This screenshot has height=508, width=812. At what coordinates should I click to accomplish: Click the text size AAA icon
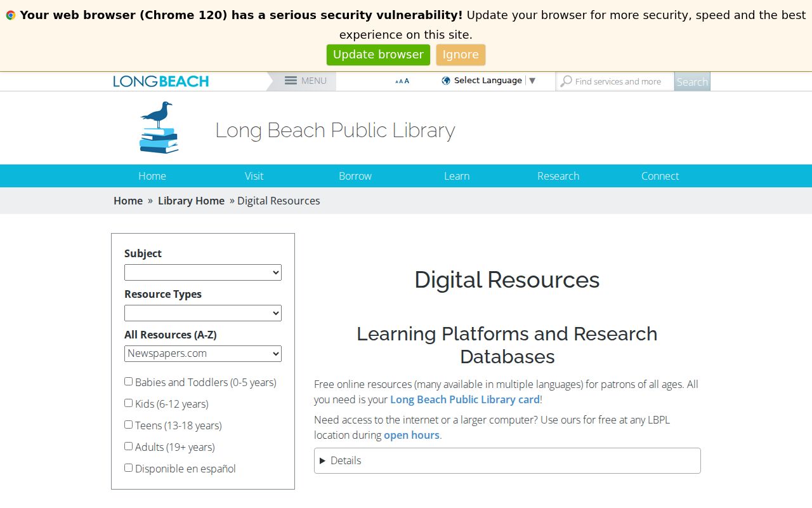[x=402, y=81]
